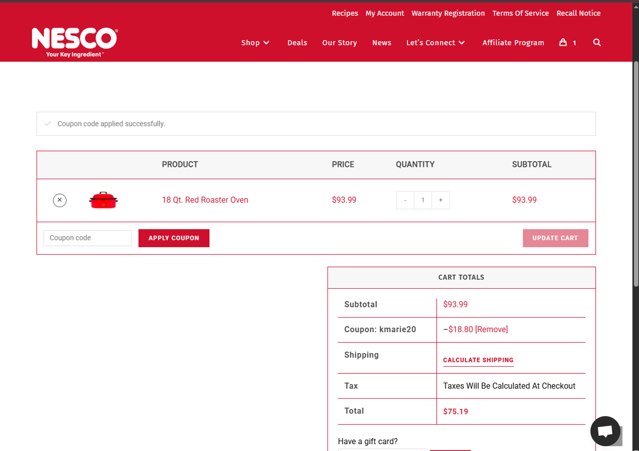
Task: Open 18 Qt. Red Roaster Oven product link
Action: coord(205,200)
